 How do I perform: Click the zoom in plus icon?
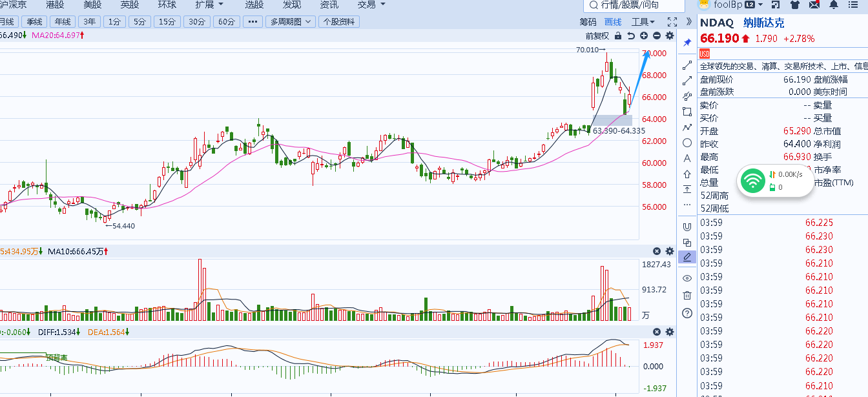tap(644, 36)
